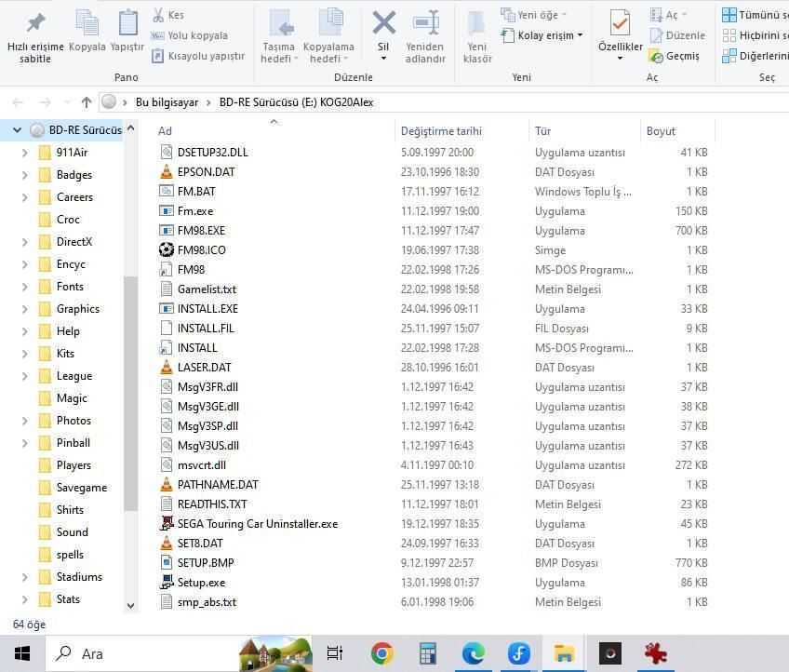Collapse the BD-RE Sürücüsü tree node
Image resolution: width=789 pixels, height=672 pixels.
tap(17, 130)
